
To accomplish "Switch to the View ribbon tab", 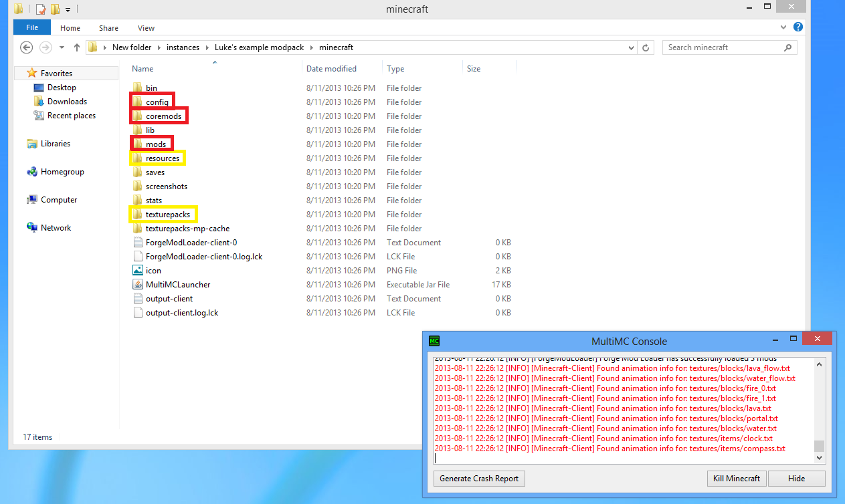I will (146, 28).
